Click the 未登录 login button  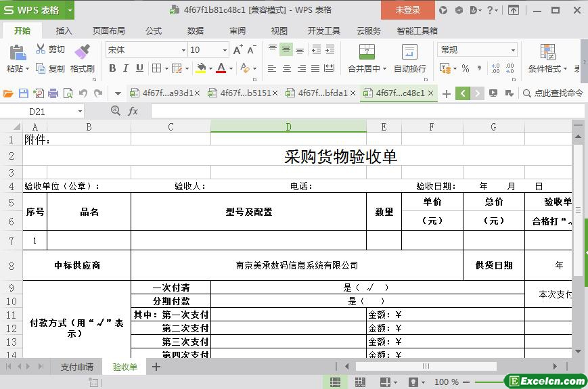pos(407,10)
